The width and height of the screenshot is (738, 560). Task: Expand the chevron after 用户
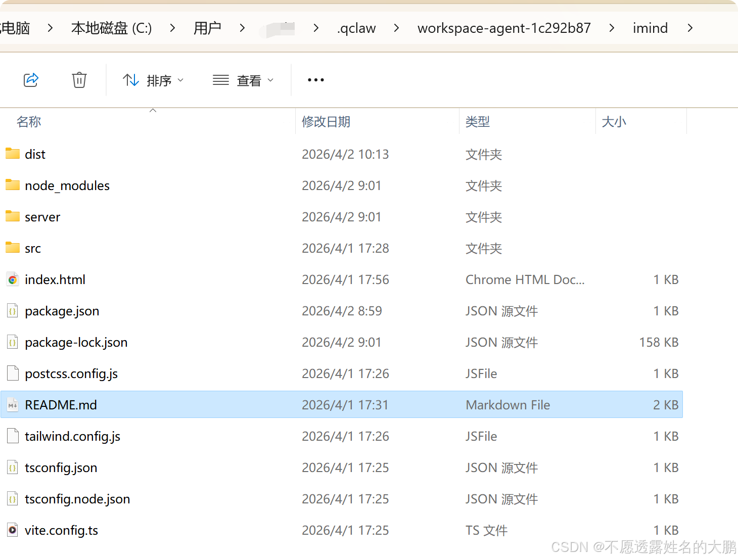coord(242,28)
